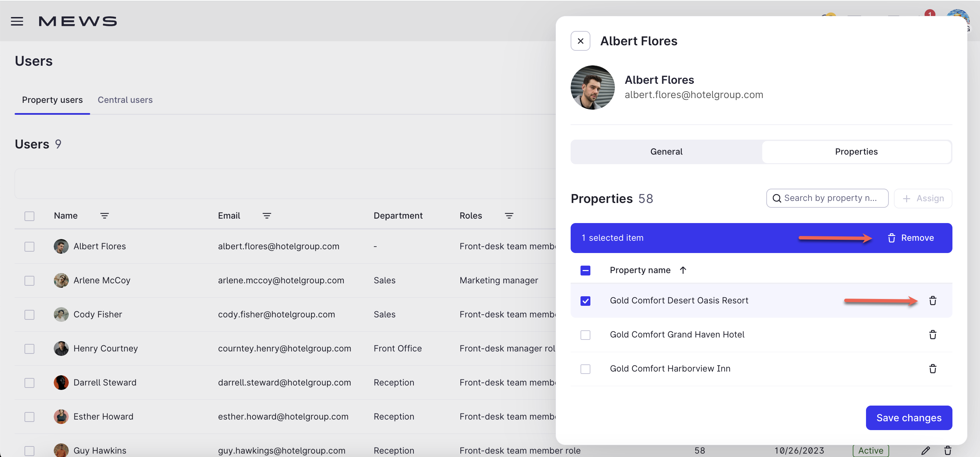Select the Albert Flores row checkbox

click(x=29, y=247)
